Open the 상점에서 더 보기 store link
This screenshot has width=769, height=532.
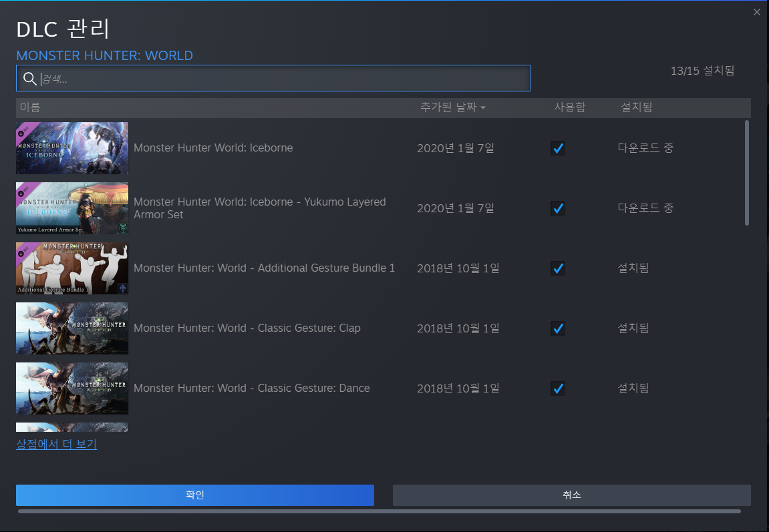56,445
